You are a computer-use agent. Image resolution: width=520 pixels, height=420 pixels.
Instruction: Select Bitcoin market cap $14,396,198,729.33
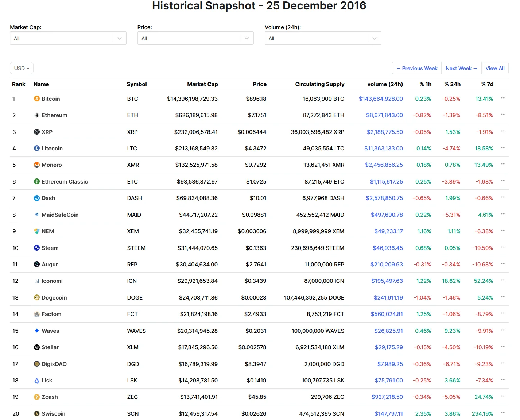(192, 99)
